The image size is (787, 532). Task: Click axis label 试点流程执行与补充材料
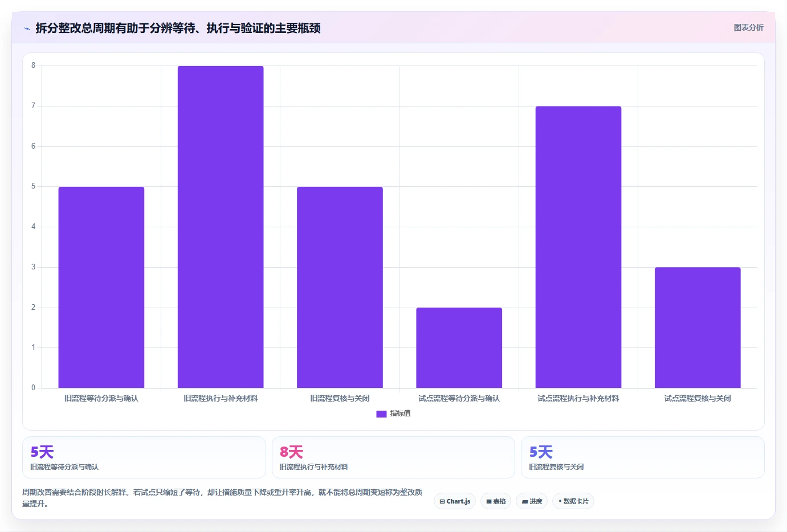(578, 398)
